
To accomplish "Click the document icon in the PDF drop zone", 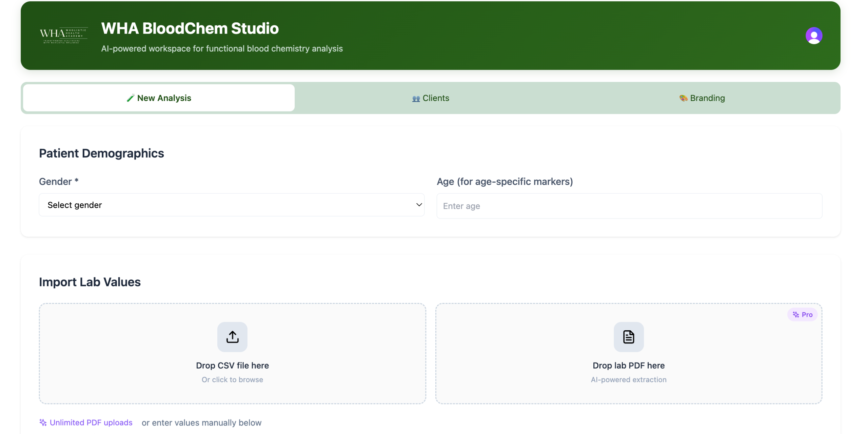I will click(628, 336).
